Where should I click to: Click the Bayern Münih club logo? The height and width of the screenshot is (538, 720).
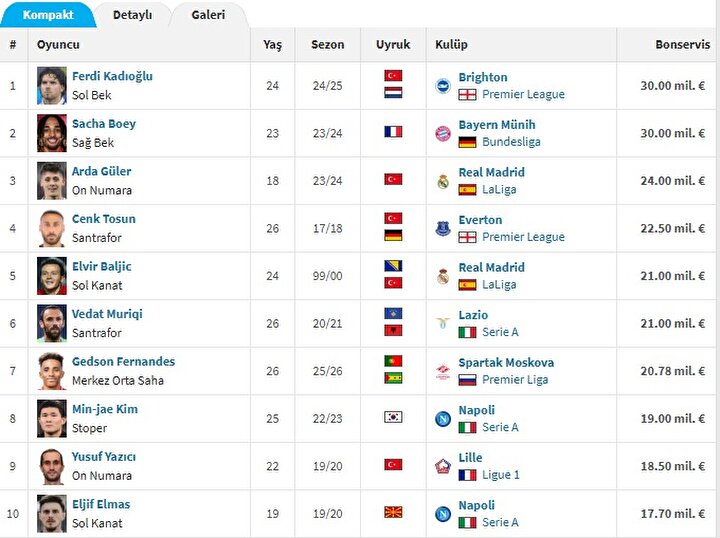click(443, 134)
